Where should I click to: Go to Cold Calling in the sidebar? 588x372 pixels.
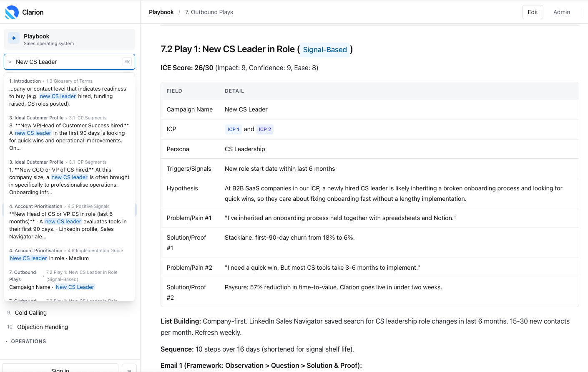click(31, 313)
